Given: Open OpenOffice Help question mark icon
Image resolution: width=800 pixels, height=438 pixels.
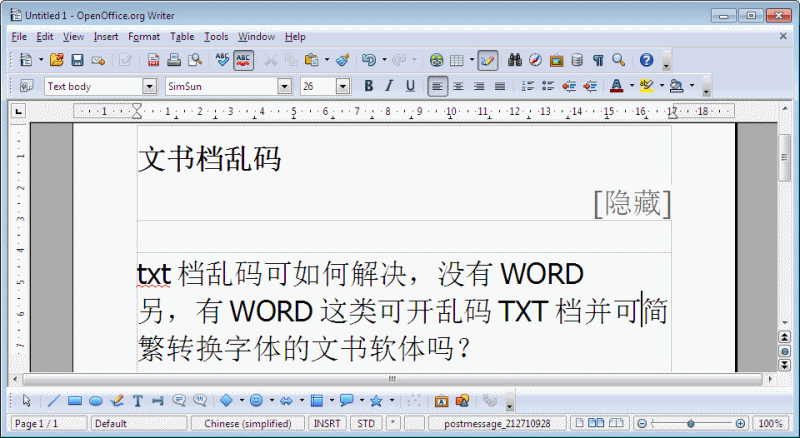Looking at the screenshot, I should pos(646,60).
